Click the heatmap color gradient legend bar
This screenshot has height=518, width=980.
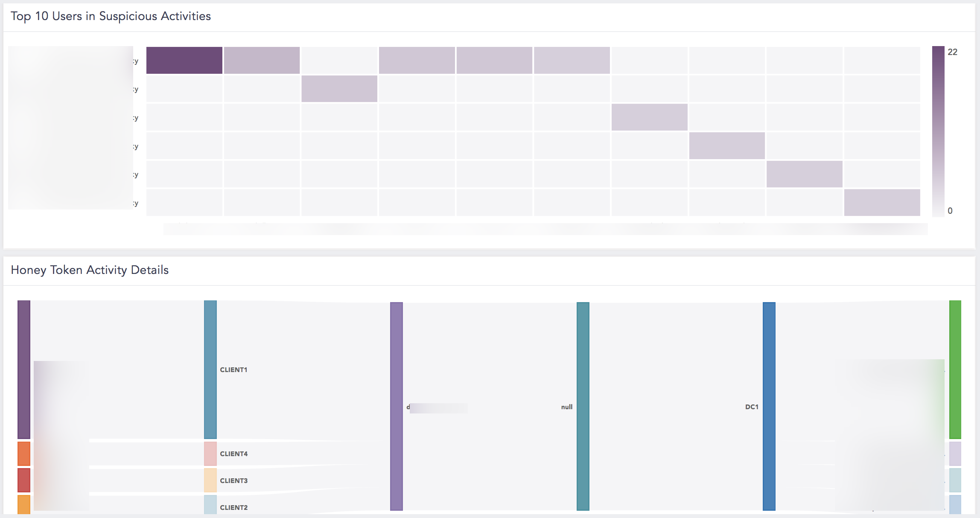938,131
